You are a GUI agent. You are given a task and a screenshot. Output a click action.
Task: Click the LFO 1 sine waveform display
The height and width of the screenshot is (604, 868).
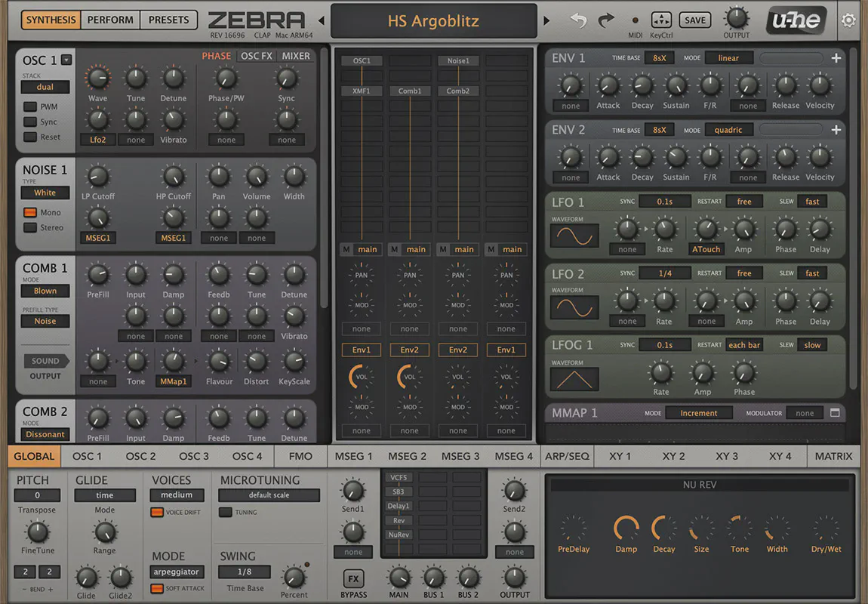[574, 236]
